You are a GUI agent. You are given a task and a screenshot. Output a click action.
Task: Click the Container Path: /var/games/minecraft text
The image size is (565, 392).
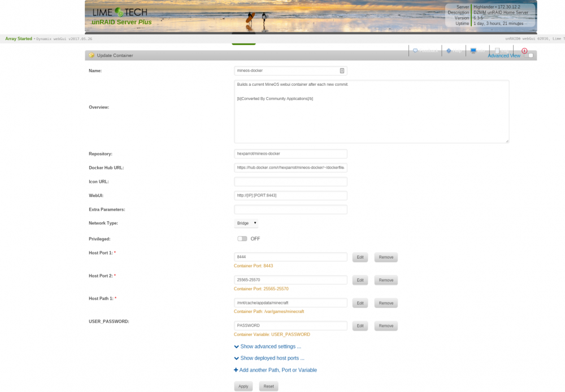point(269,312)
